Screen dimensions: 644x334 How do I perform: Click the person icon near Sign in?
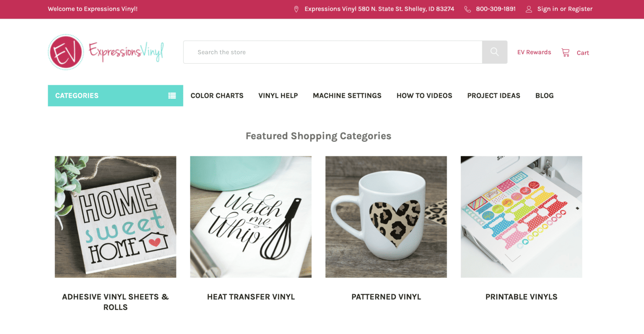tap(528, 8)
